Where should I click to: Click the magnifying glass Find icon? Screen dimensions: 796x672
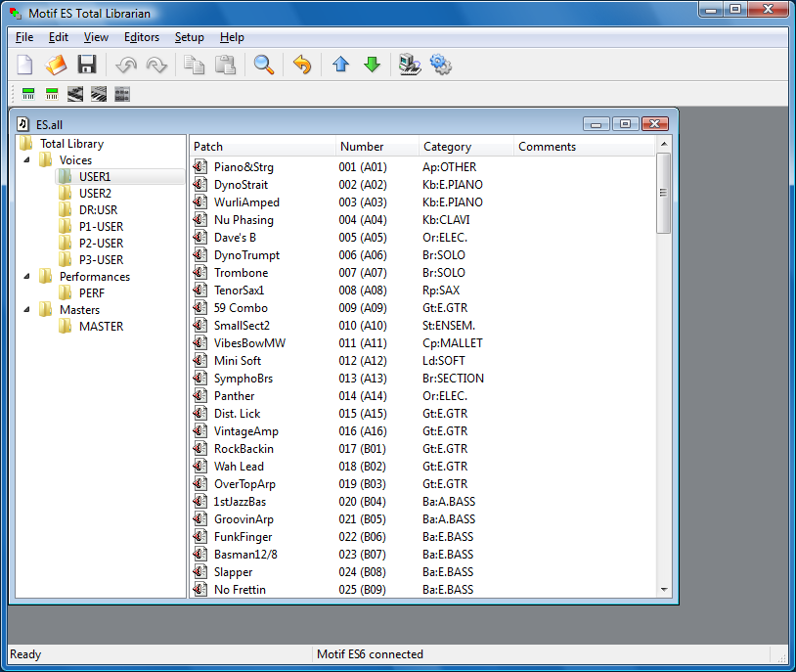(x=264, y=66)
